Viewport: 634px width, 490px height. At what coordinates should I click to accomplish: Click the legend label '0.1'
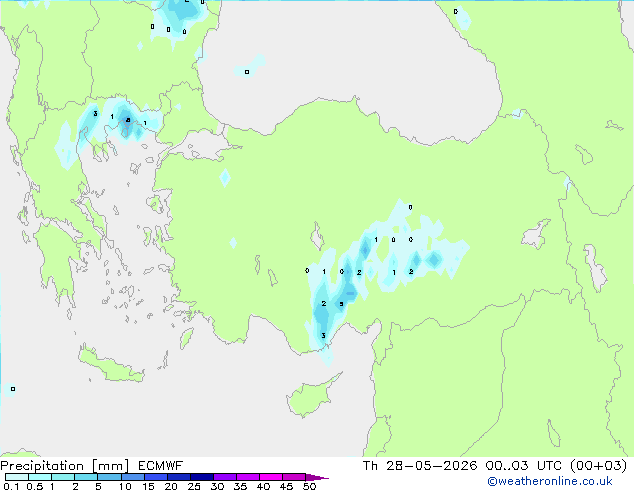tap(11, 486)
